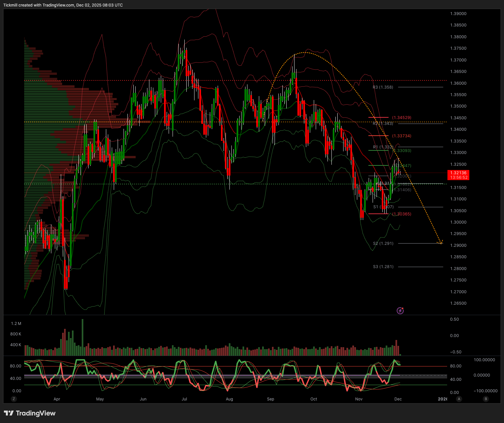Select the R3 (1.358) pivot label

(383, 87)
